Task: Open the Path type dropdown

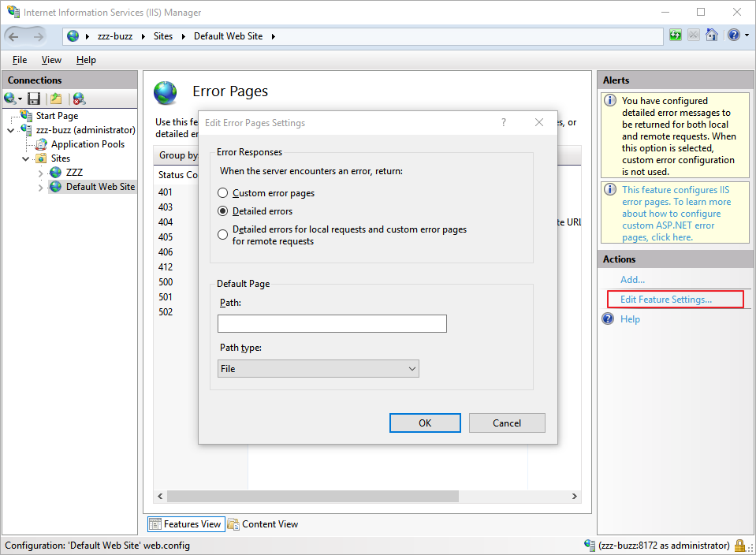Action: click(318, 369)
